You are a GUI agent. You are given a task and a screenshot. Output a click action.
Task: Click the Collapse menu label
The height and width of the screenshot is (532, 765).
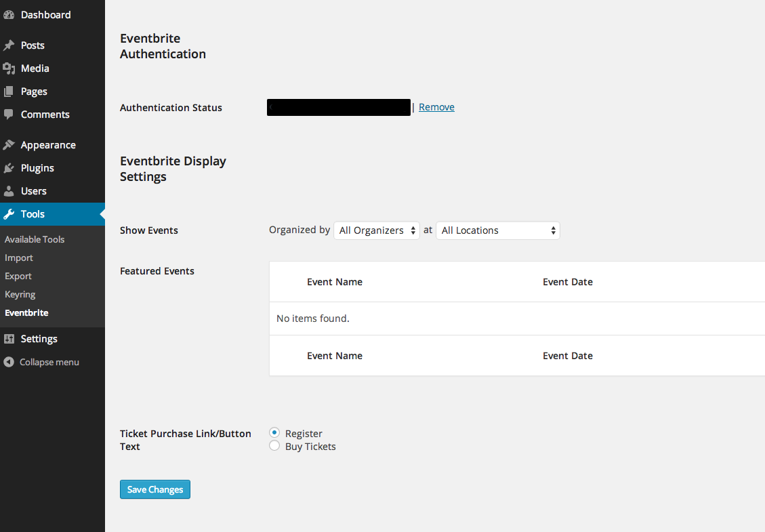[x=49, y=362]
